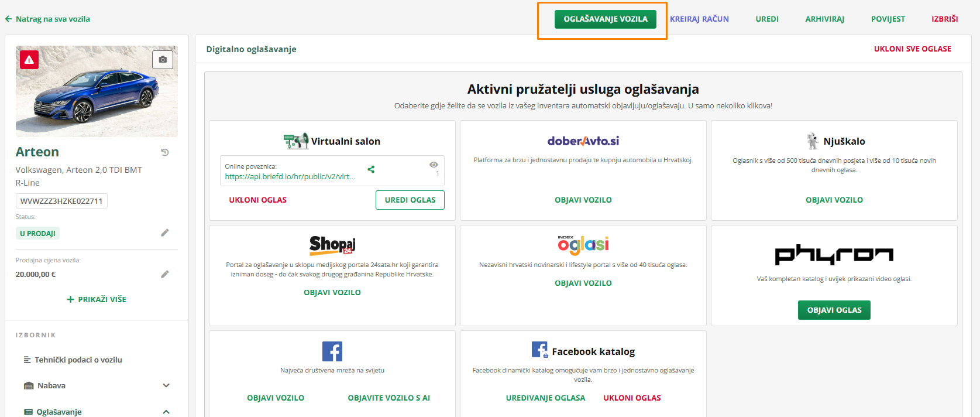Viewport: 980px width, 417px height.
Task: Publish vehicle on doberAvto.si
Action: click(x=583, y=200)
